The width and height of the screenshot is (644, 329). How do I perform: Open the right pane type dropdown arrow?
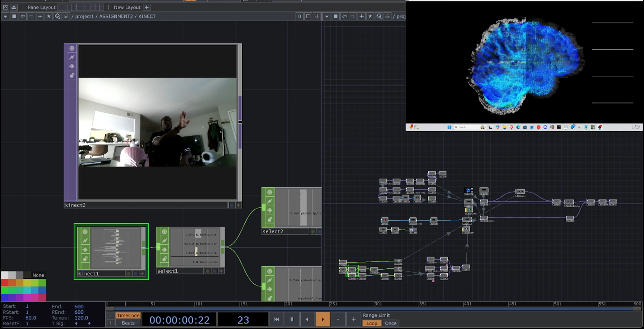point(327,16)
